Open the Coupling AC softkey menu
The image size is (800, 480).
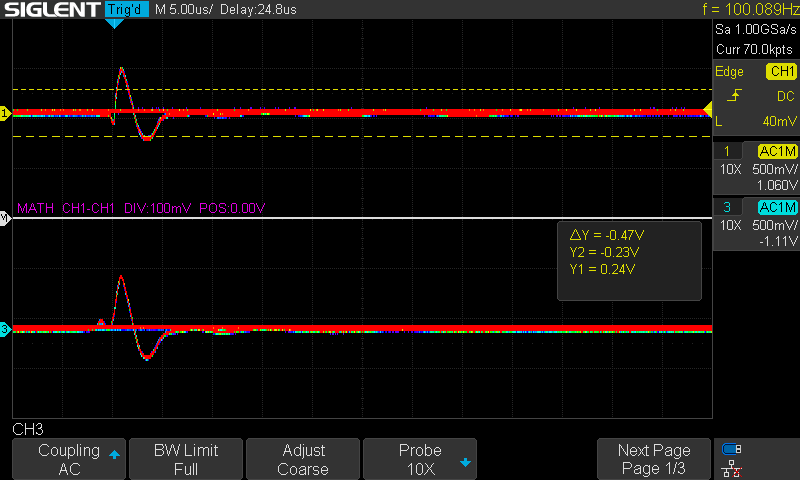click(x=69, y=459)
